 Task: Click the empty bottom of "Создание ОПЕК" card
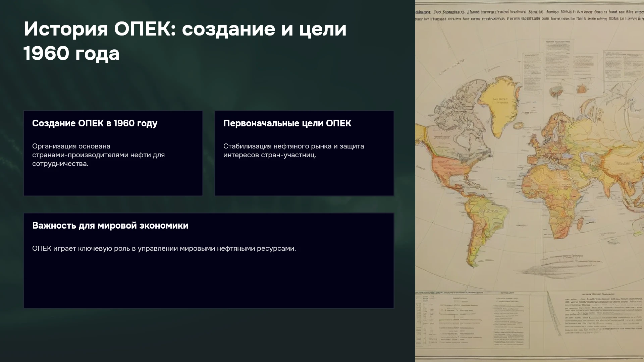point(113,183)
